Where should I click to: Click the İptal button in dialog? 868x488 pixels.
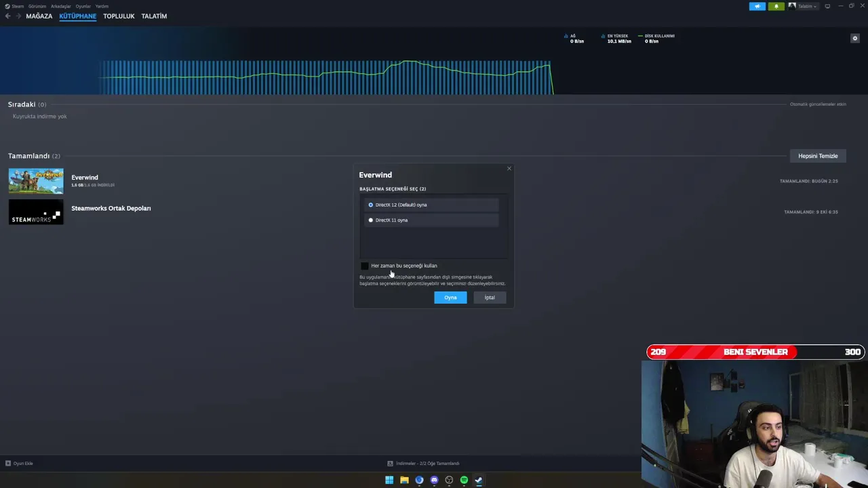pos(490,298)
